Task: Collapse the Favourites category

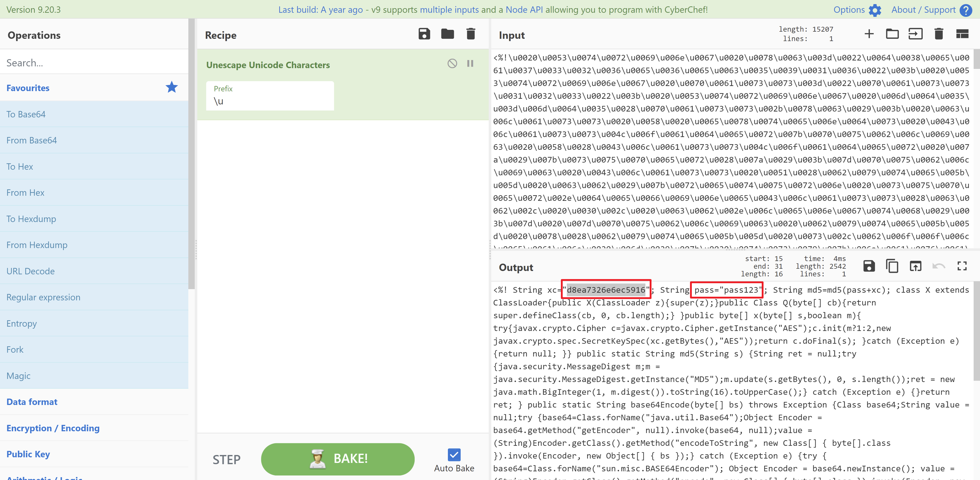Action: pyautogui.click(x=28, y=88)
